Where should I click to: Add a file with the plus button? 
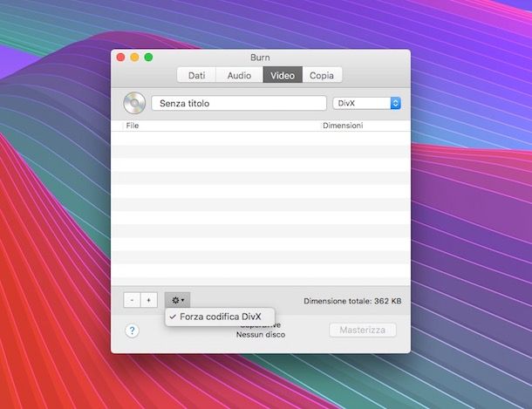pyautogui.click(x=149, y=300)
